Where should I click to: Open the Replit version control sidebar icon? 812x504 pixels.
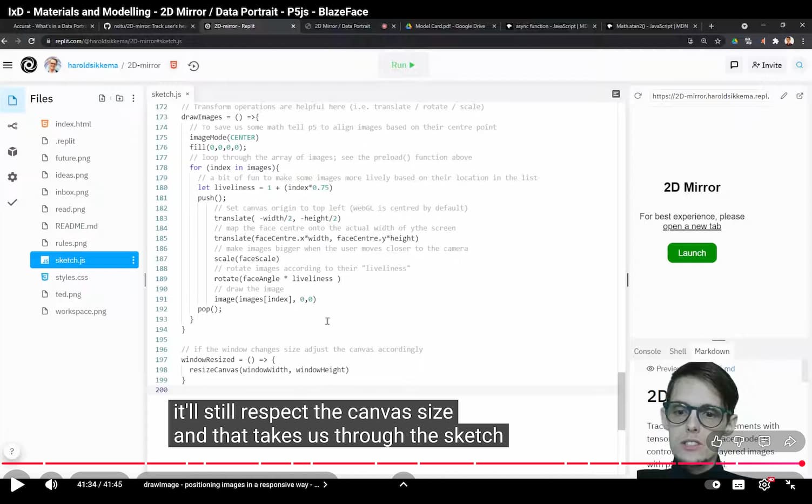(12, 126)
